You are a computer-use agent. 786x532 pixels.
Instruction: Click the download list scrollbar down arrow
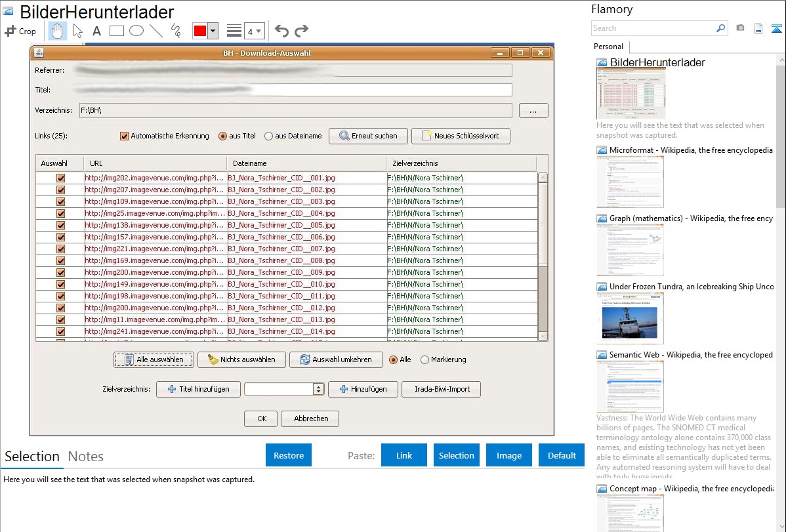click(x=543, y=337)
